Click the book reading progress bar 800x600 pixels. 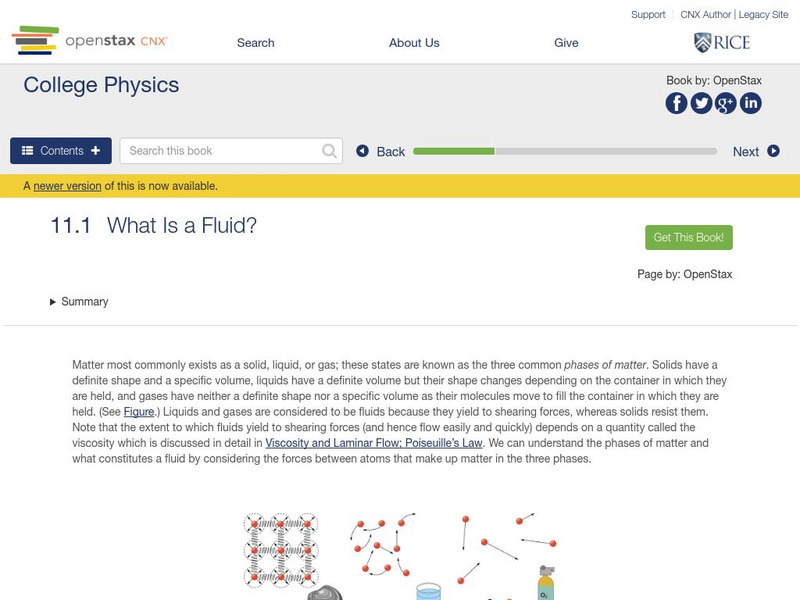click(565, 151)
